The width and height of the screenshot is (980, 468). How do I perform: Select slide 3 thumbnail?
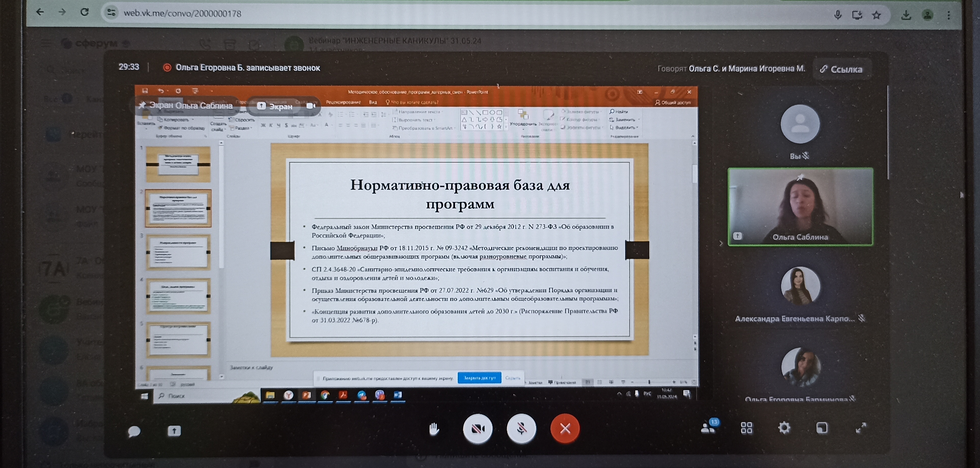click(x=178, y=253)
